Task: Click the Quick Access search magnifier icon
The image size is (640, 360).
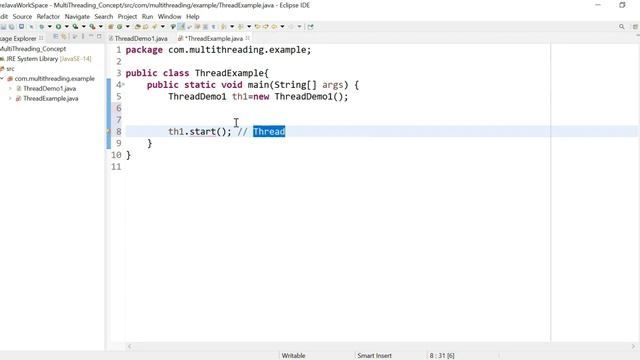Action: point(622,27)
